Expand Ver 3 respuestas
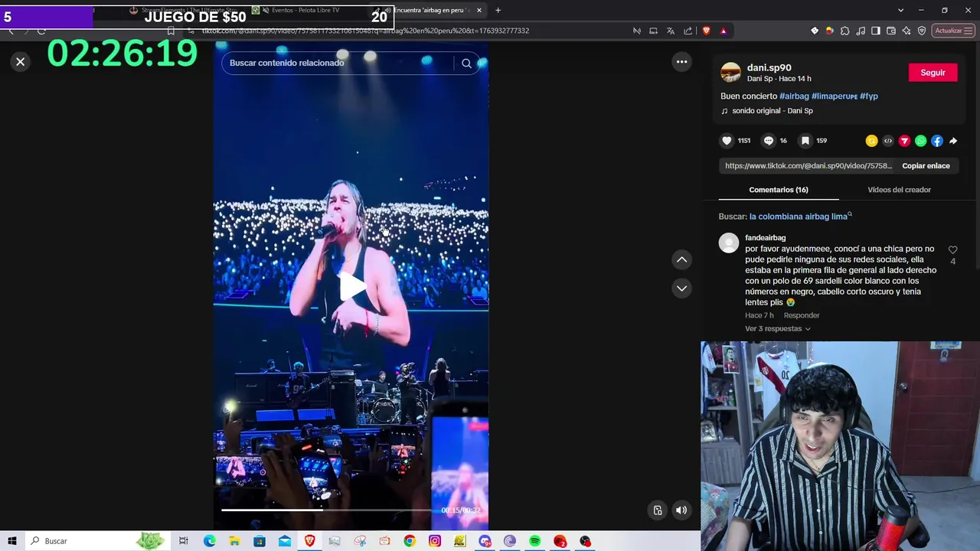Screen dimensions: 980x551 pyautogui.click(x=777, y=329)
